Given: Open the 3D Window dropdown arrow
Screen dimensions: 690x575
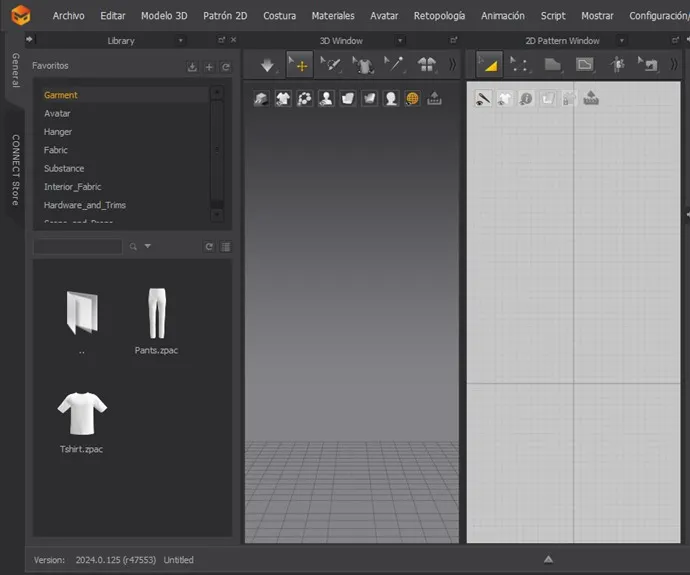Looking at the screenshot, I should 400,40.
